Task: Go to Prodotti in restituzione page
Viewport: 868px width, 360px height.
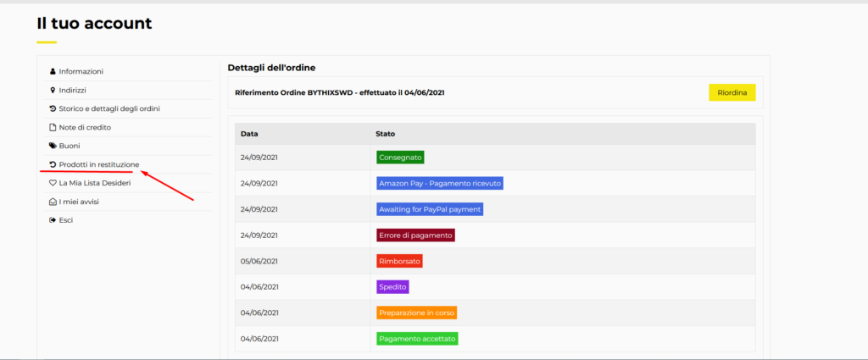Action: (x=99, y=165)
